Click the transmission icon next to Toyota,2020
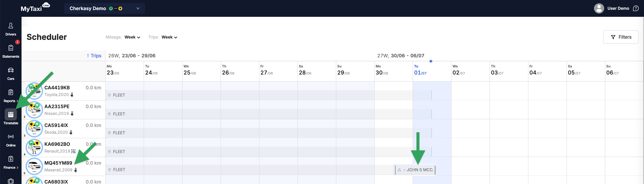The width and height of the screenshot is (644, 184). [72, 95]
